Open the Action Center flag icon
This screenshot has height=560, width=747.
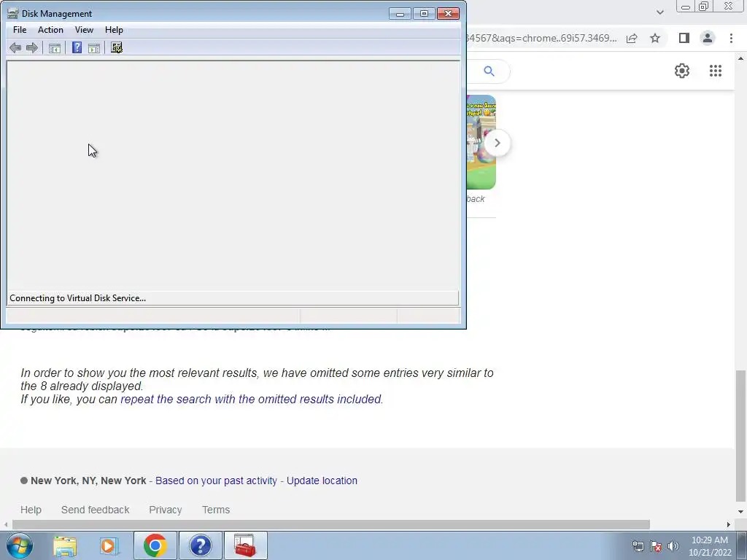click(x=656, y=546)
